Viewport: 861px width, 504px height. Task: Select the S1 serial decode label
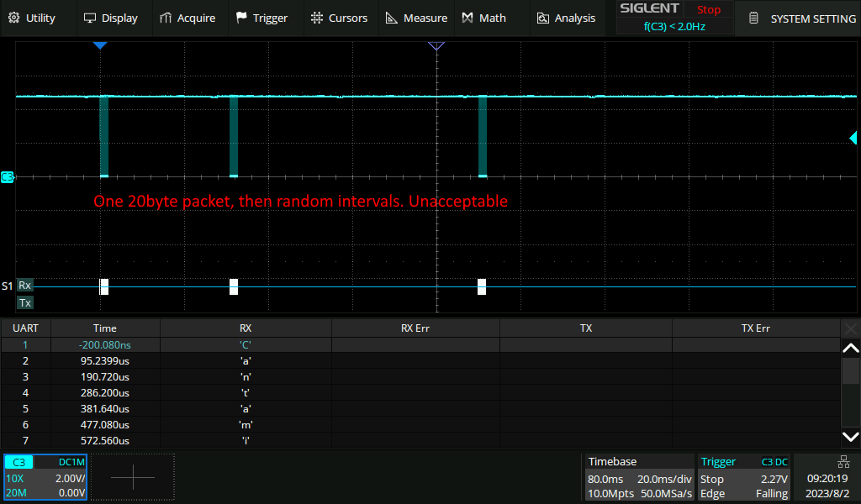(x=7, y=286)
